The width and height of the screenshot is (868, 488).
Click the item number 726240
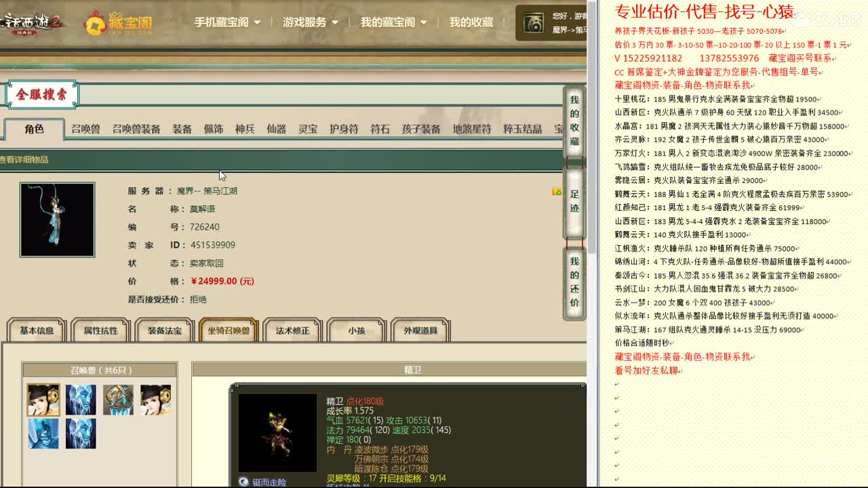pyautogui.click(x=204, y=227)
